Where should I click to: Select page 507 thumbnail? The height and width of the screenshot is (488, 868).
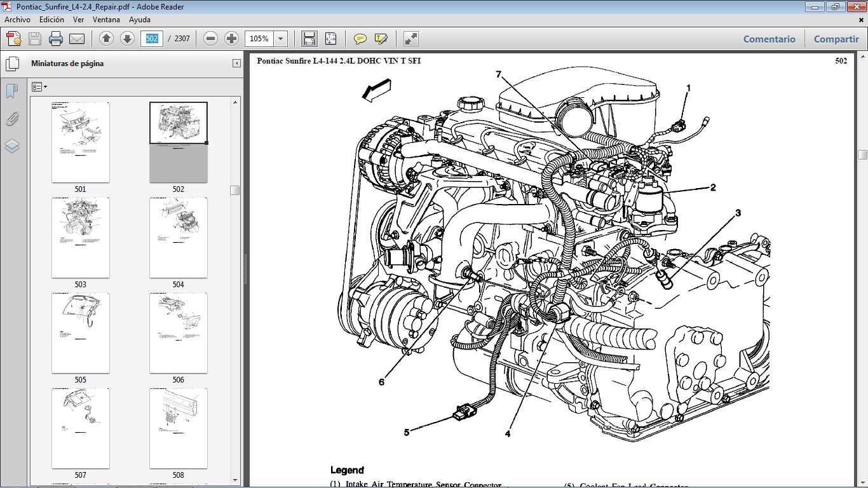(80, 428)
